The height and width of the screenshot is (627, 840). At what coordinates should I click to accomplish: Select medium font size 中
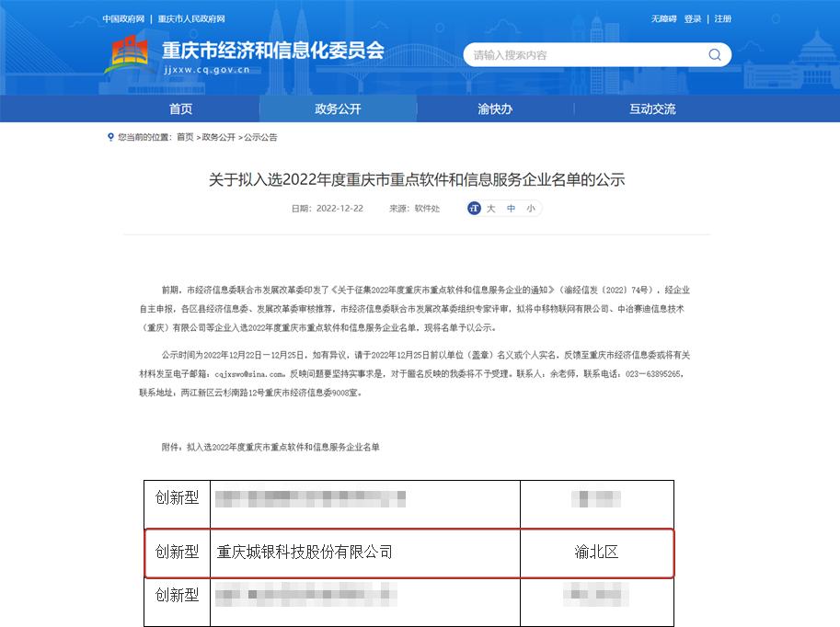(x=512, y=209)
